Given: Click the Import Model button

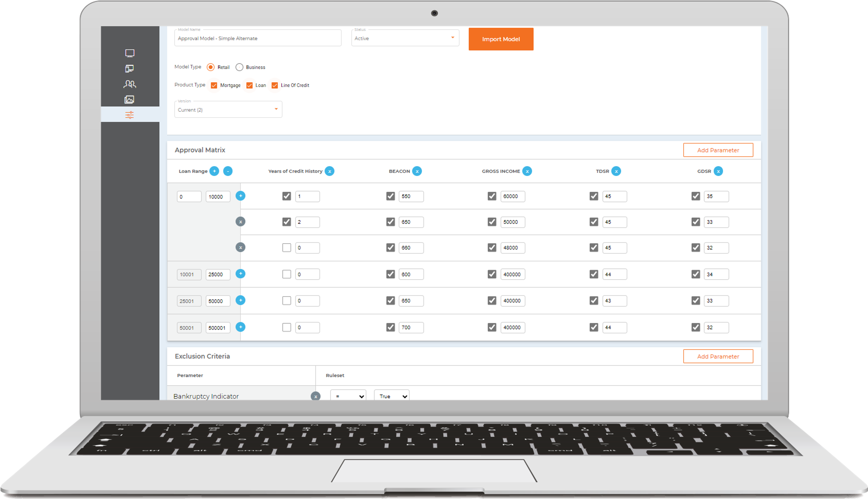Looking at the screenshot, I should point(501,39).
